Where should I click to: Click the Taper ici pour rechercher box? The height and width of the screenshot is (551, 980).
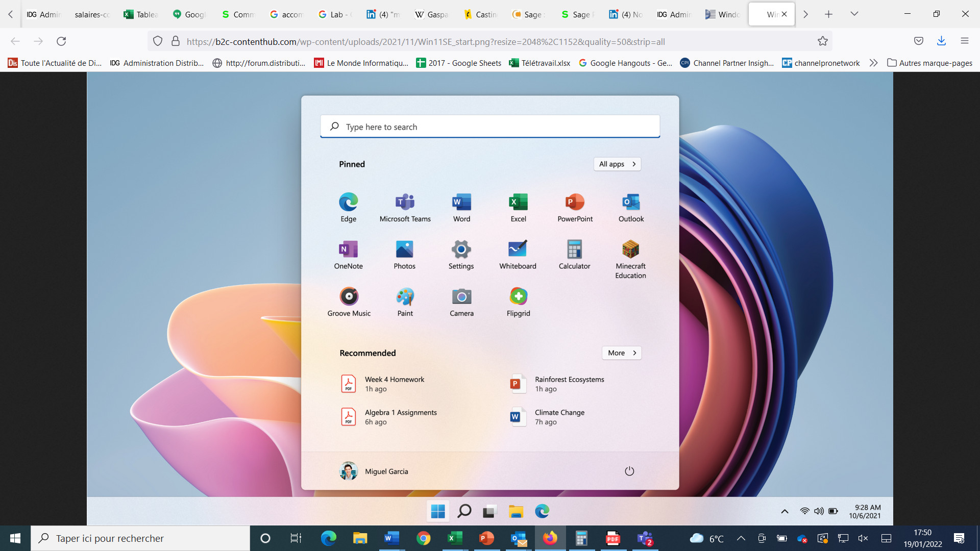point(140,538)
